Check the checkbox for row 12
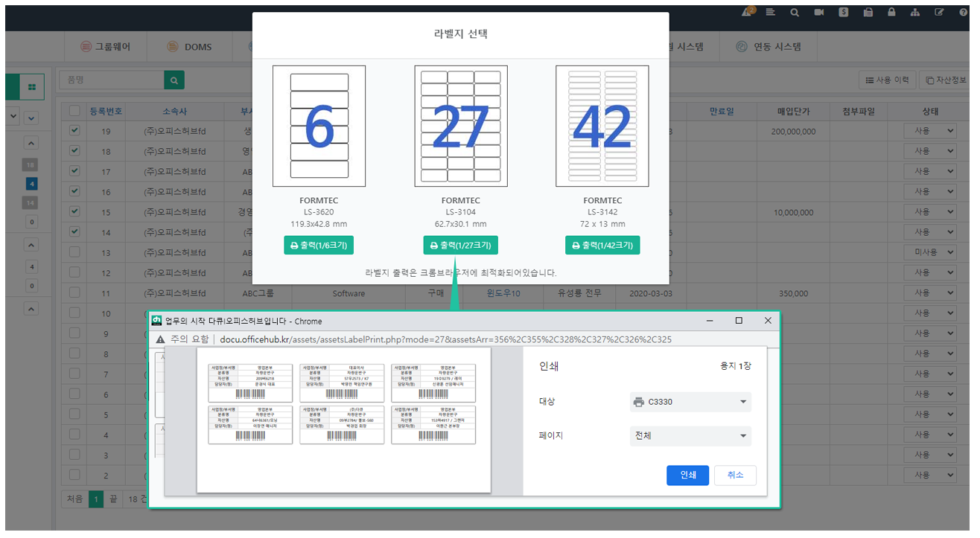The width and height of the screenshot is (980, 538). pos(74,272)
